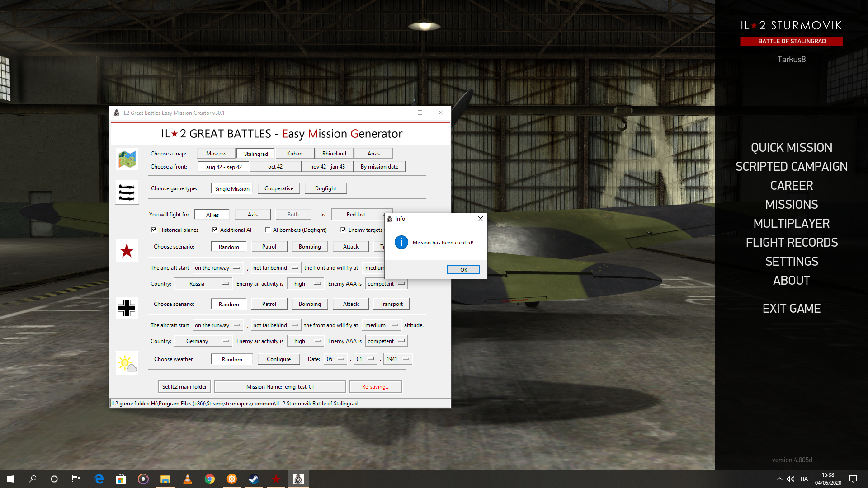Open VLC media player from the taskbar
868x488 pixels.
(x=187, y=479)
